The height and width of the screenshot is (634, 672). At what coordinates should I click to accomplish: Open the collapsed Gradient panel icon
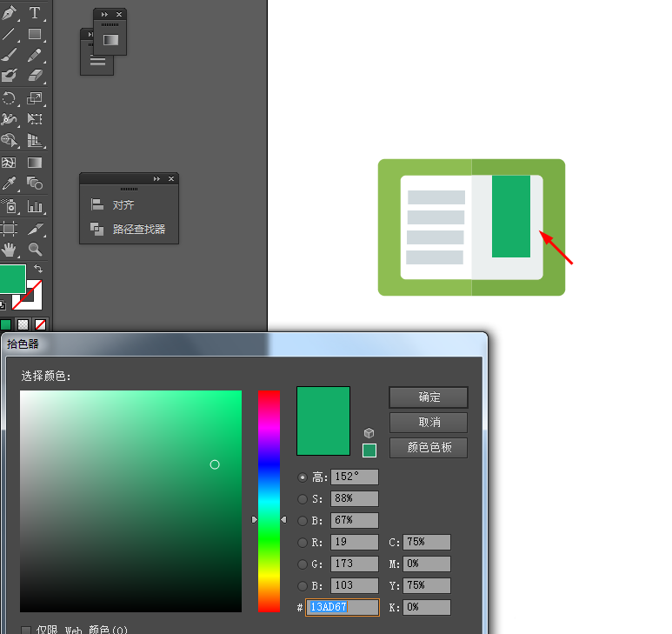click(110, 40)
